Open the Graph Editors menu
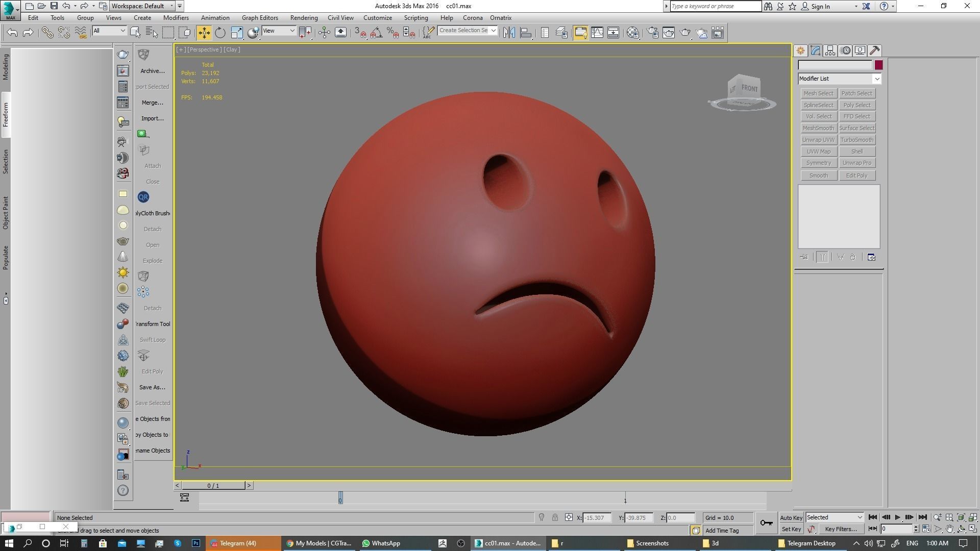 click(260, 18)
